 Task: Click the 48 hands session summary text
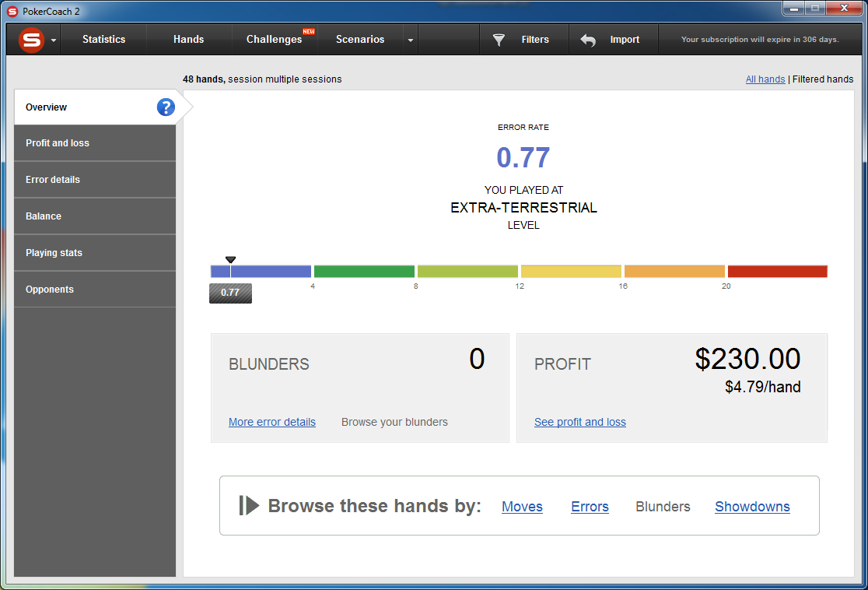point(262,79)
